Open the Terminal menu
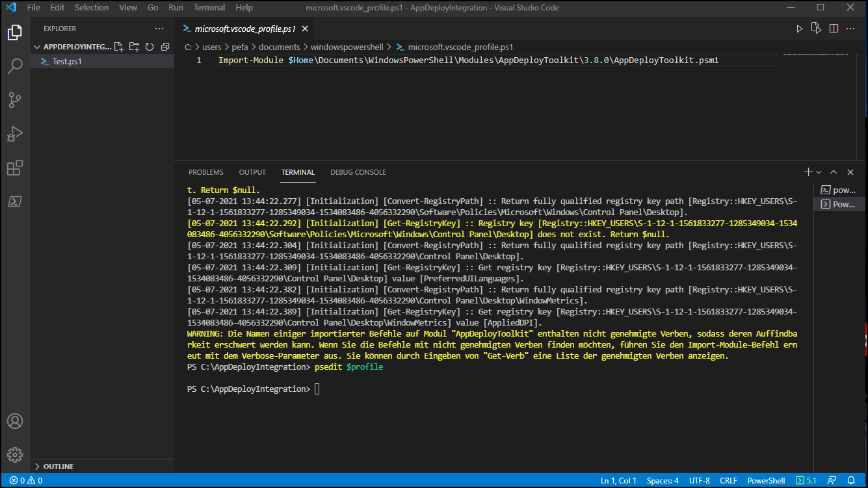This screenshot has width=868, height=488. (x=209, y=8)
